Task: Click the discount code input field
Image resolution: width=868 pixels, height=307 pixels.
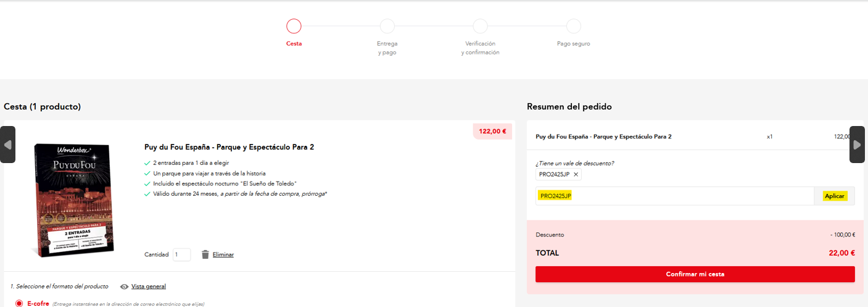Action: (x=675, y=196)
